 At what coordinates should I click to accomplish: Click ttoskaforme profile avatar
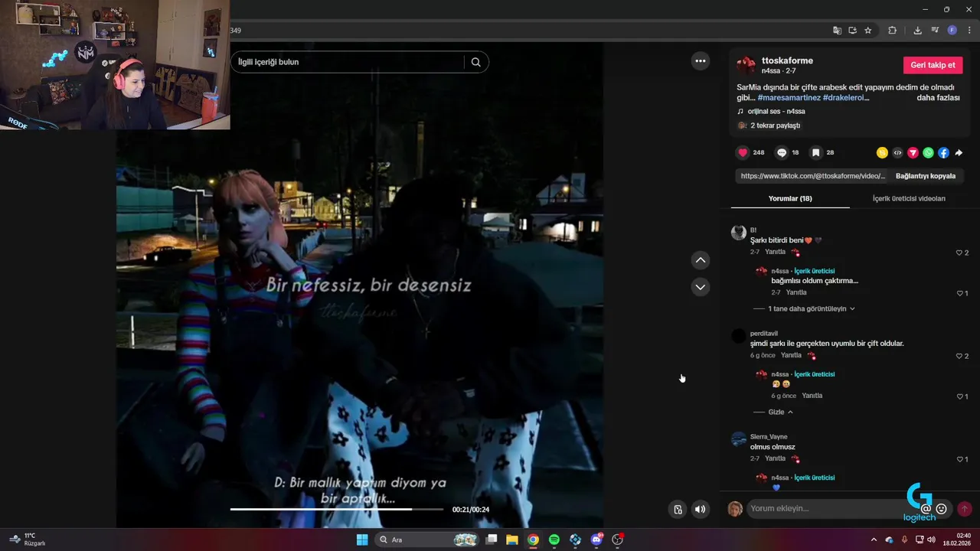(x=746, y=65)
